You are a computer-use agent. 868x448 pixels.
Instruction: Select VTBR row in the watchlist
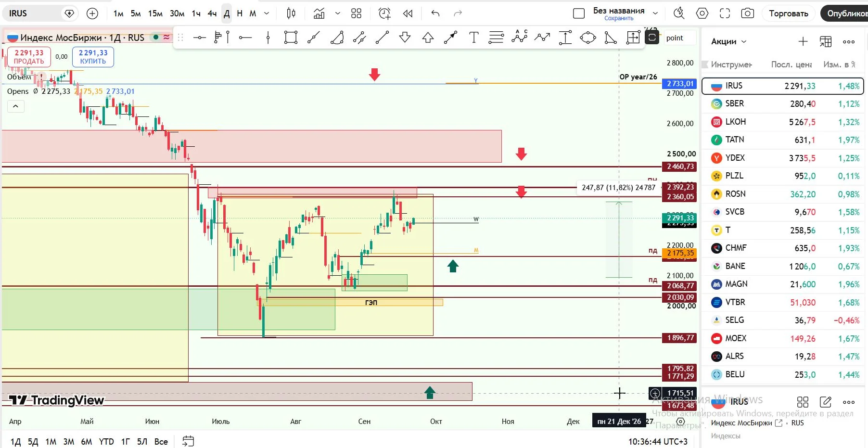pos(783,302)
